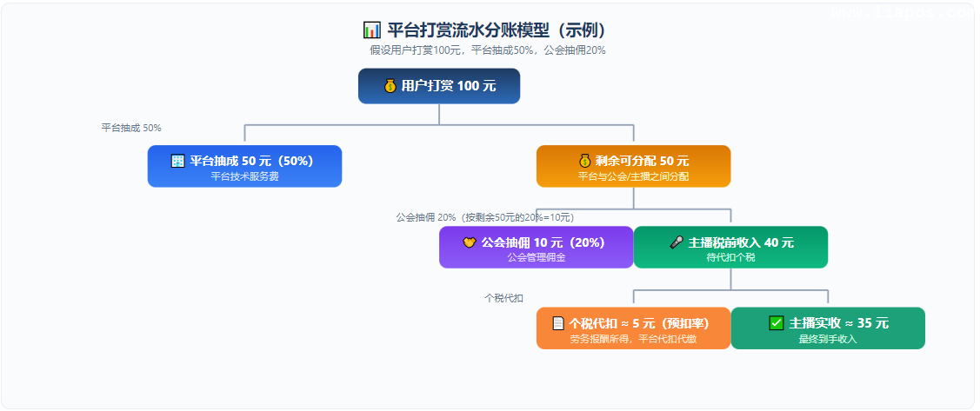Click the caption 劳务报酬所得，平台代扣代缴
This screenshot has height=411, width=980.
tap(633, 339)
